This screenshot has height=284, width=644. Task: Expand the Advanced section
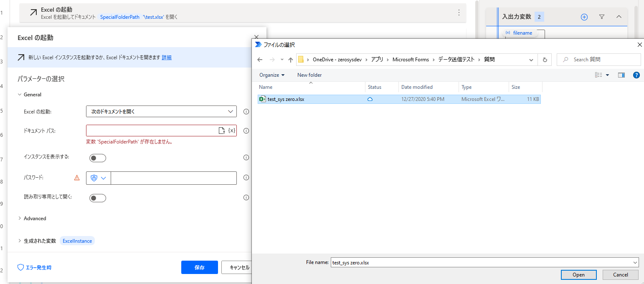[19, 219]
